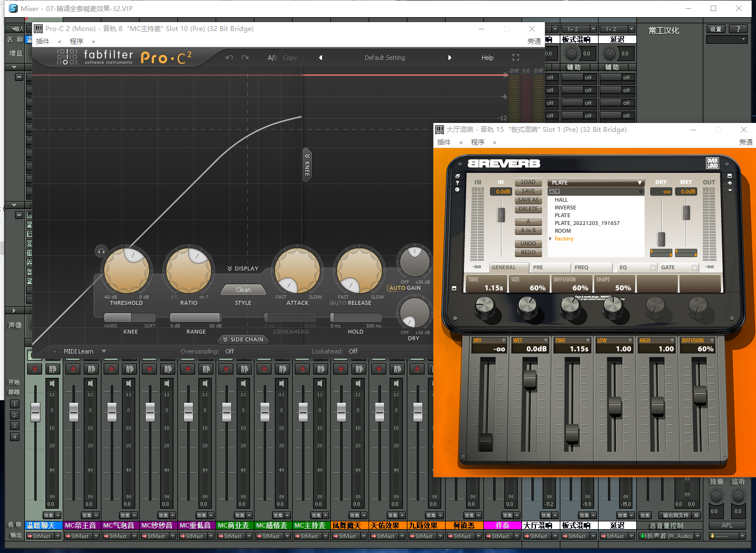Screen dimensions: 756x553
Task: Click the BREVERB help question mark icon
Action: (x=457, y=183)
